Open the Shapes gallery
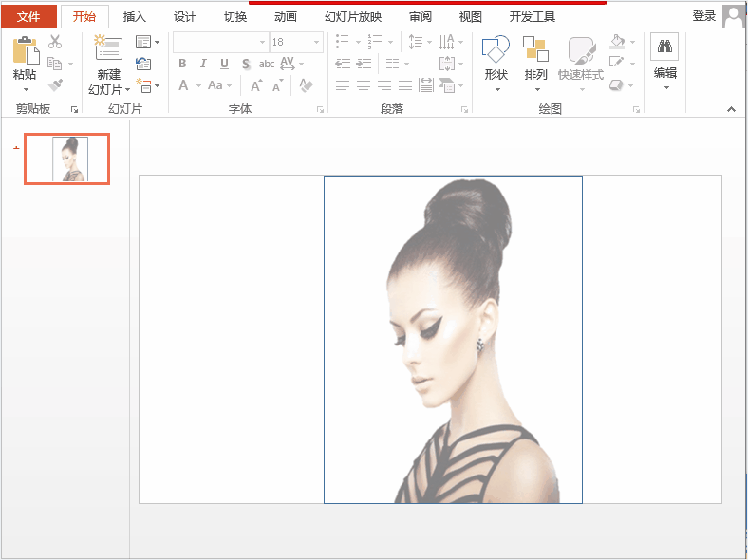The width and height of the screenshot is (748, 560). pos(496,63)
